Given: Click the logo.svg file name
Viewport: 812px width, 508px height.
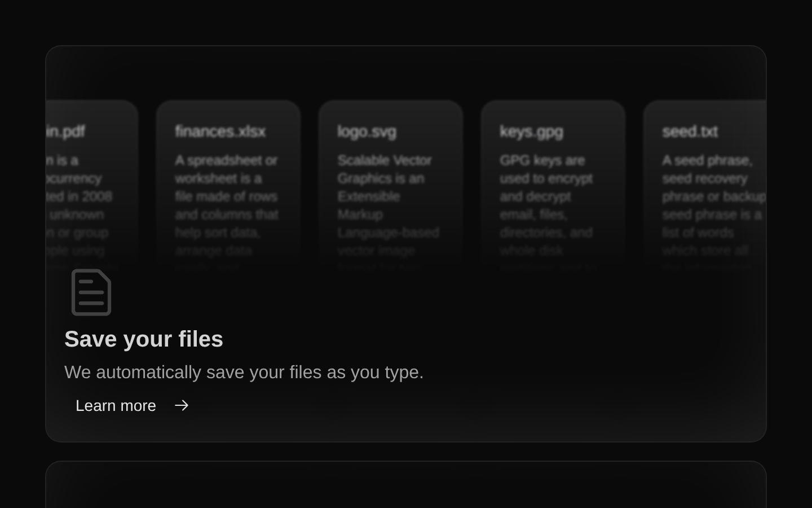Looking at the screenshot, I should [367, 131].
